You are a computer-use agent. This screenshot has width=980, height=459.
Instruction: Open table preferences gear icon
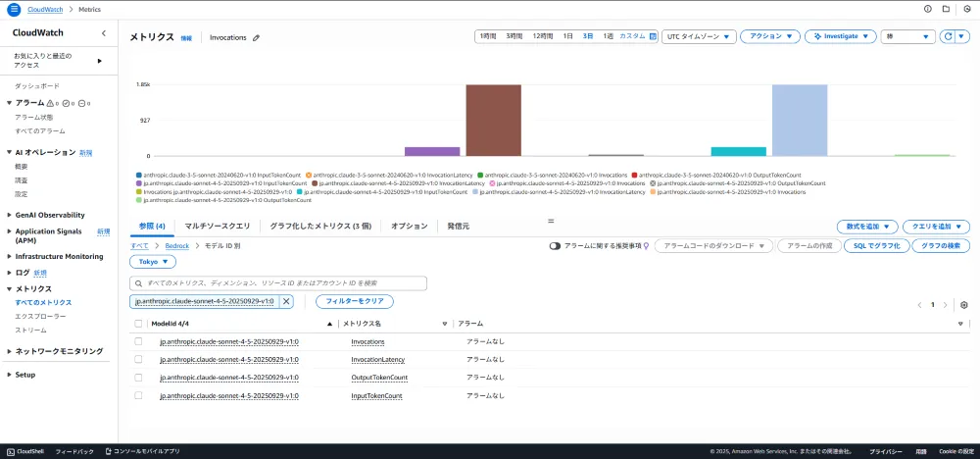[963, 305]
